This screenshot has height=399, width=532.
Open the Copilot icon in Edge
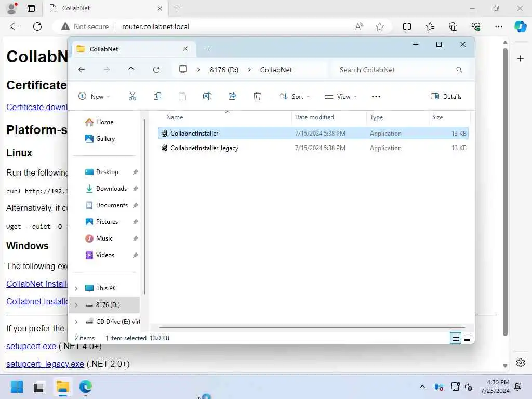[520, 26]
